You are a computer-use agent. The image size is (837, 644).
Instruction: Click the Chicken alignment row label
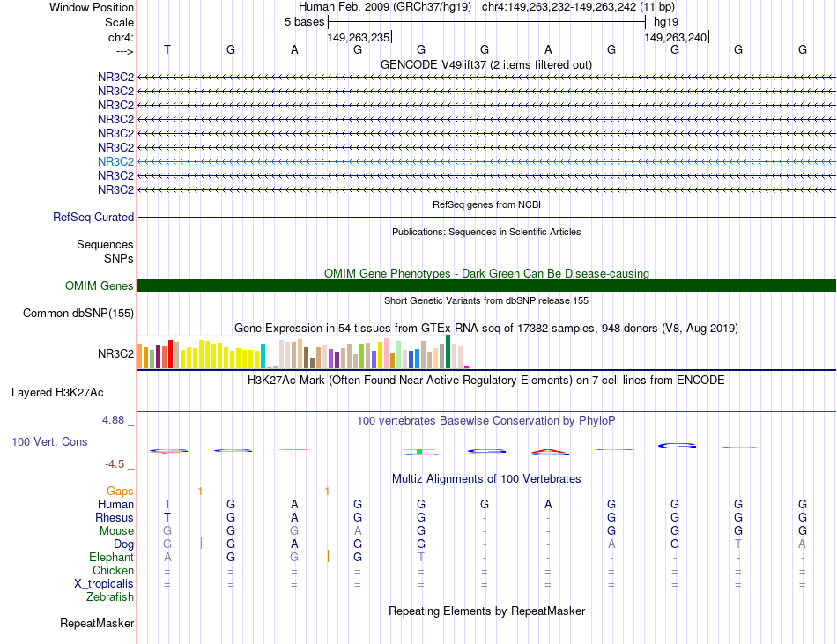tap(113, 570)
